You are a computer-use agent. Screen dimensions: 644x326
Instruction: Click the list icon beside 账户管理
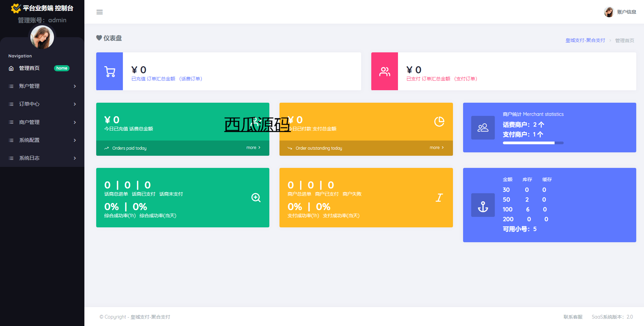pyautogui.click(x=11, y=86)
